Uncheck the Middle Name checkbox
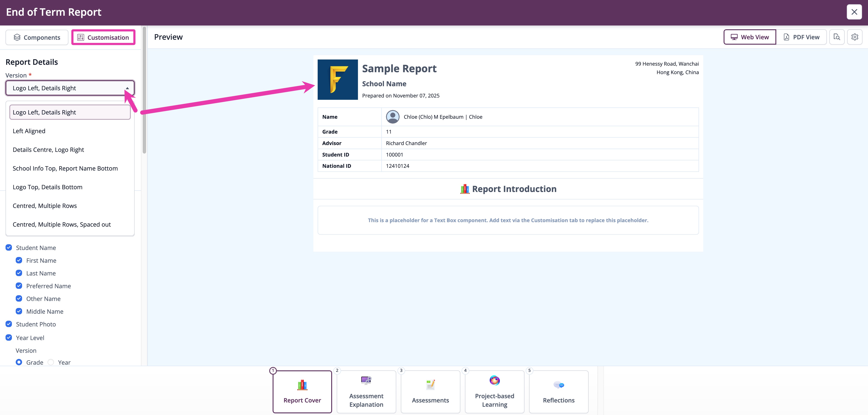This screenshot has width=868, height=415. tap(19, 311)
